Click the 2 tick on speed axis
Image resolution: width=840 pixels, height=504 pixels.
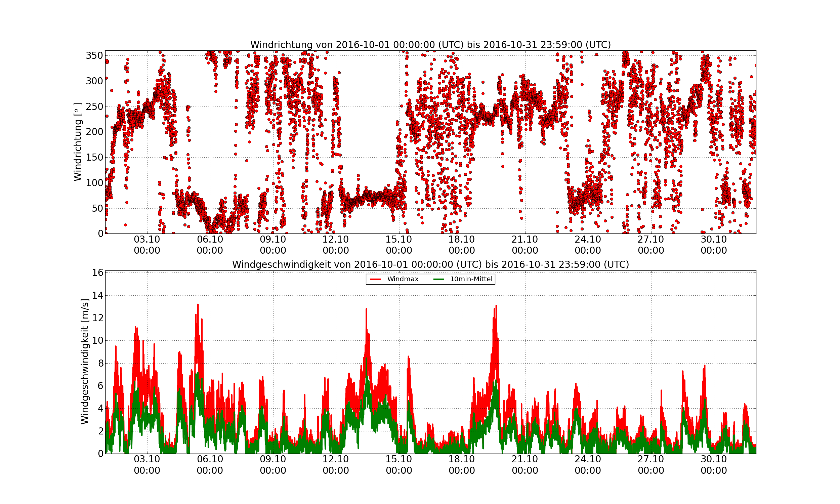100,431
